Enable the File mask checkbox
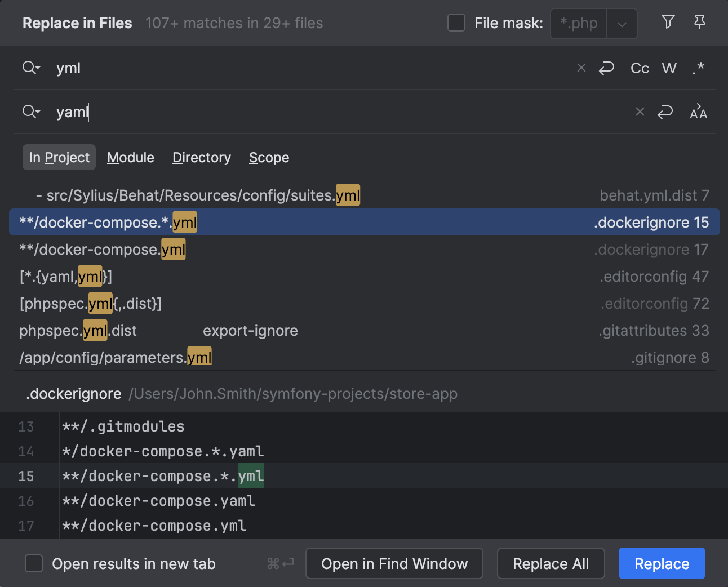728x587 pixels. point(456,23)
